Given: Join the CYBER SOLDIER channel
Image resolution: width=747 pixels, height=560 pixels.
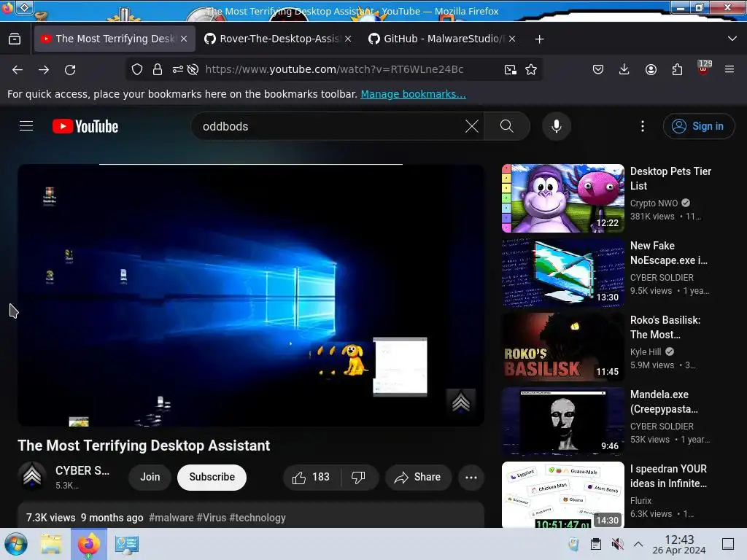Looking at the screenshot, I should [x=150, y=477].
